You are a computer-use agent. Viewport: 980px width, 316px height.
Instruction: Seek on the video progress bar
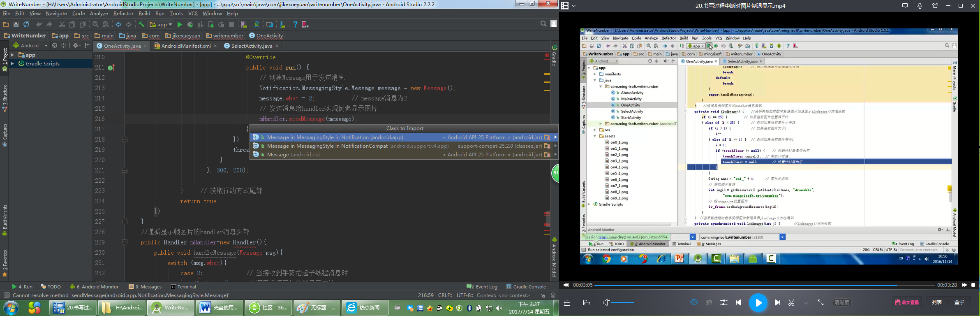tap(765, 285)
